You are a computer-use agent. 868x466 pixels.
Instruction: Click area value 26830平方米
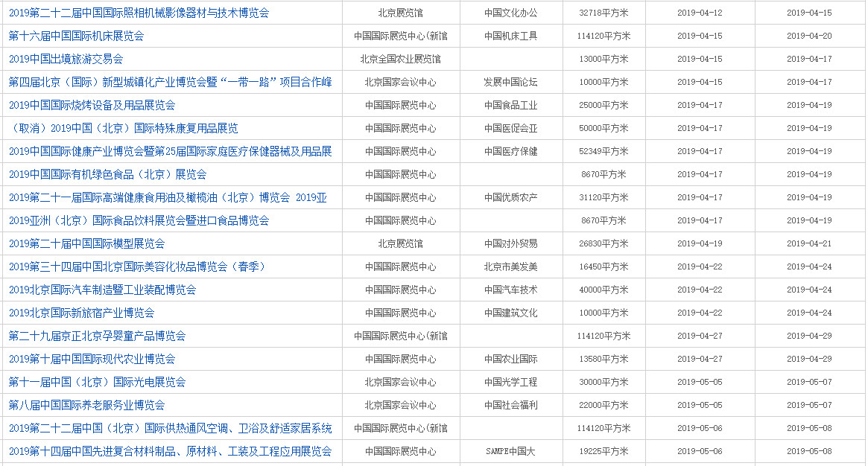(604, 243)
